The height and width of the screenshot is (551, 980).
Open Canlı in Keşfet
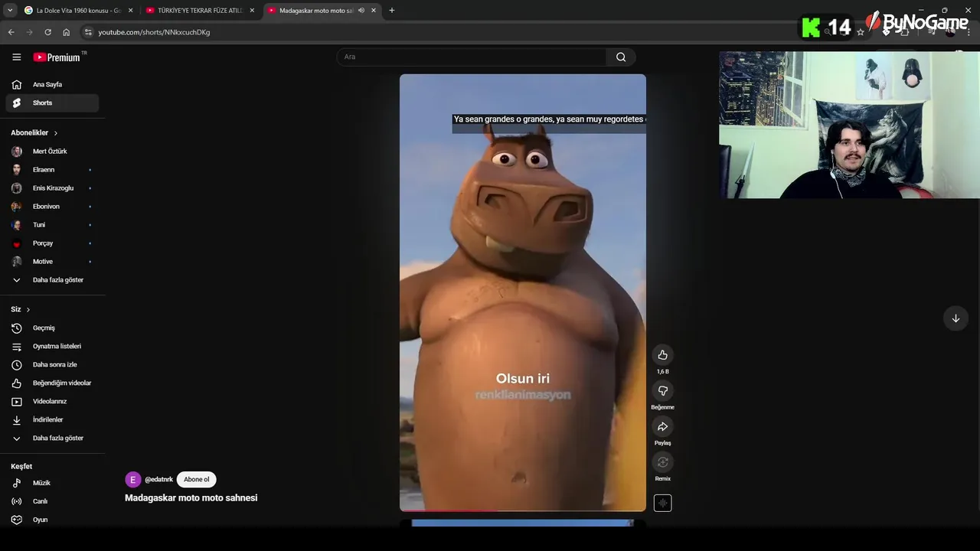tap(52, 501)
